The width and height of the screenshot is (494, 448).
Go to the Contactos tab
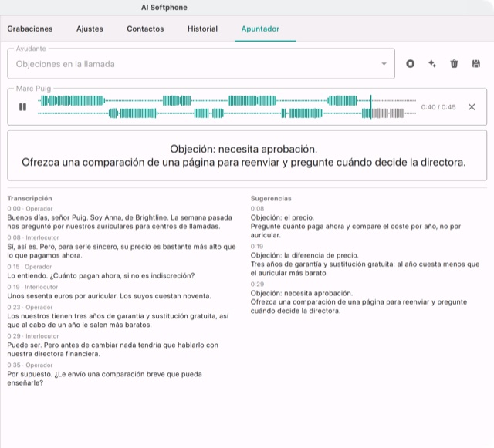(145, 29)
